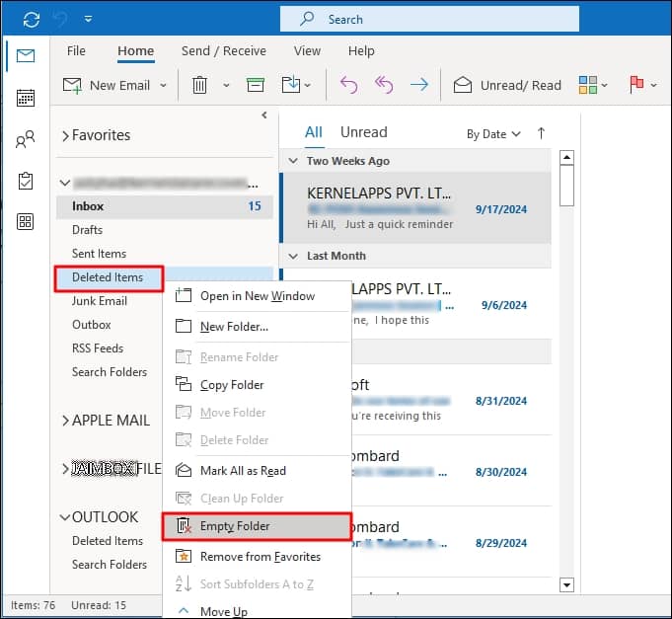Expand the New Email dropdown arrow
672x619 pixels.
(x=163, y=85)
